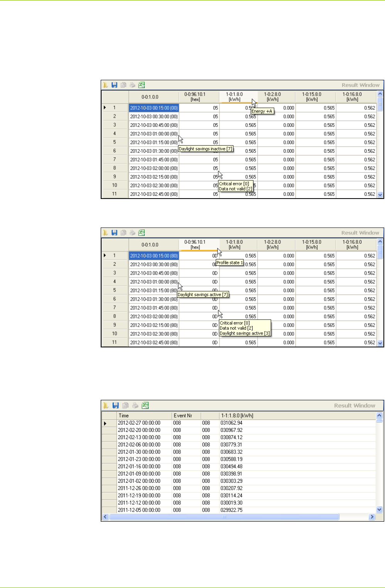Click the copy icon in the window with (00) timestamps
The width and height of the screenshot is (385, 588).
[x=123, y=85]
